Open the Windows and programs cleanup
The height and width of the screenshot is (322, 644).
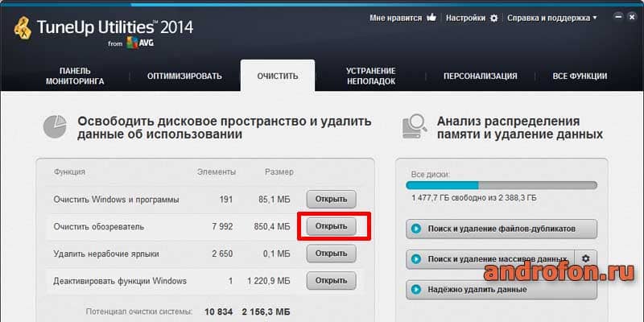click(x=331, y=199)
